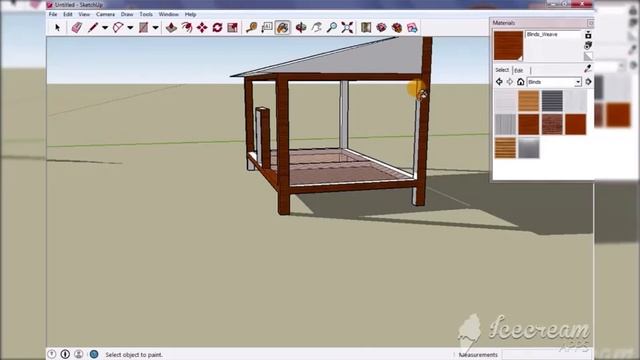
Task: Select the Rectangle shapes tool
Action: click(143, 27)
